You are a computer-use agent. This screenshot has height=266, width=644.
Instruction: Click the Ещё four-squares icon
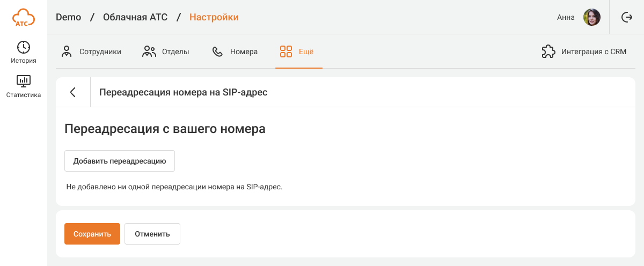point(286,51)
